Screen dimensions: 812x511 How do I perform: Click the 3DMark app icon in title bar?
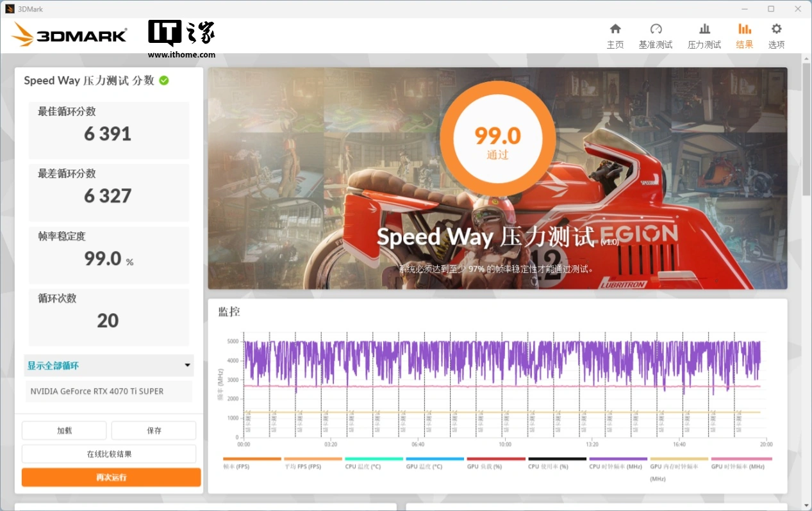click(x=10, y=9)
